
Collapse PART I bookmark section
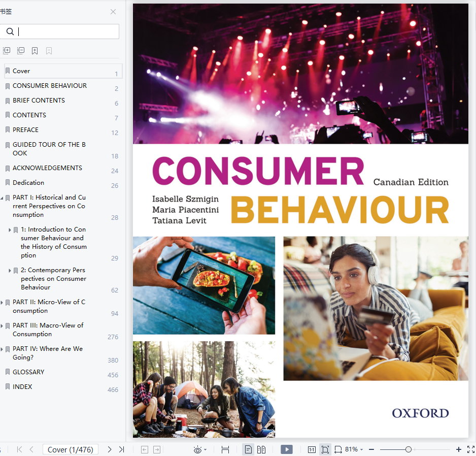point(2,198)
